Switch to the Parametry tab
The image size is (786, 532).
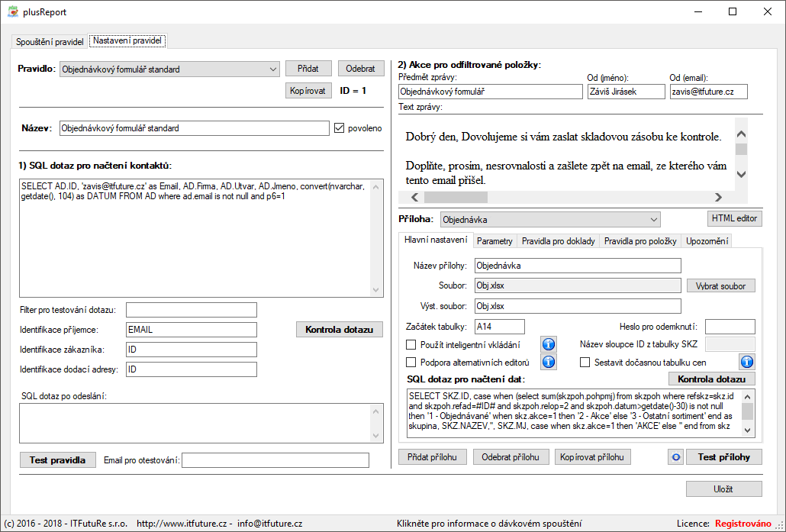tap(494, 241)
